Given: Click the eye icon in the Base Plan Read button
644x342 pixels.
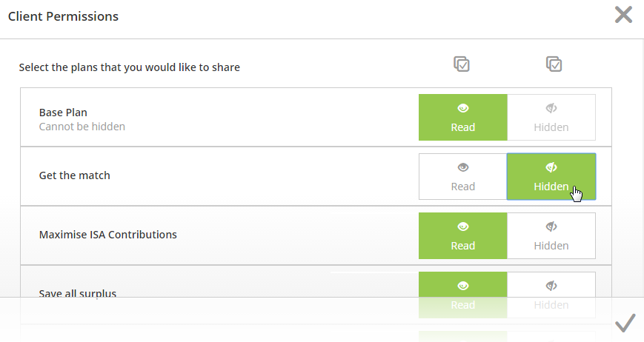Looking at the screenshot, I should pos(463,108).
